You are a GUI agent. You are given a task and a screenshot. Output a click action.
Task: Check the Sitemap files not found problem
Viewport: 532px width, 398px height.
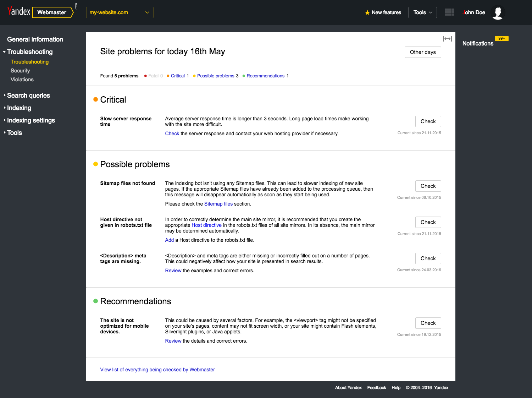tap(428, 186)
